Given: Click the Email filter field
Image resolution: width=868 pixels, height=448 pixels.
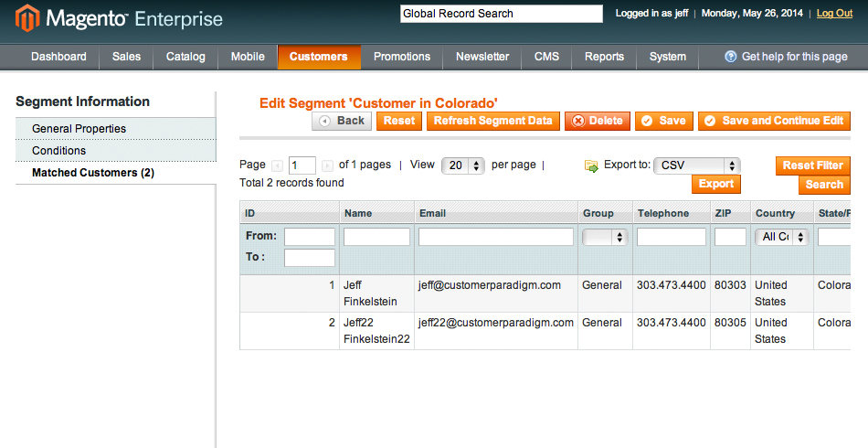Looking at the screenshot, I should [x=496, y=237].
